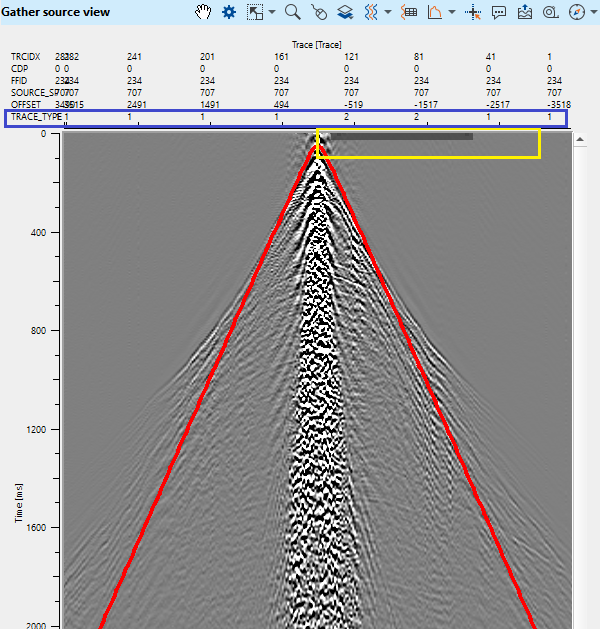Click the FFID header label
The image size is (600, 629).
(x=19, y=81)
